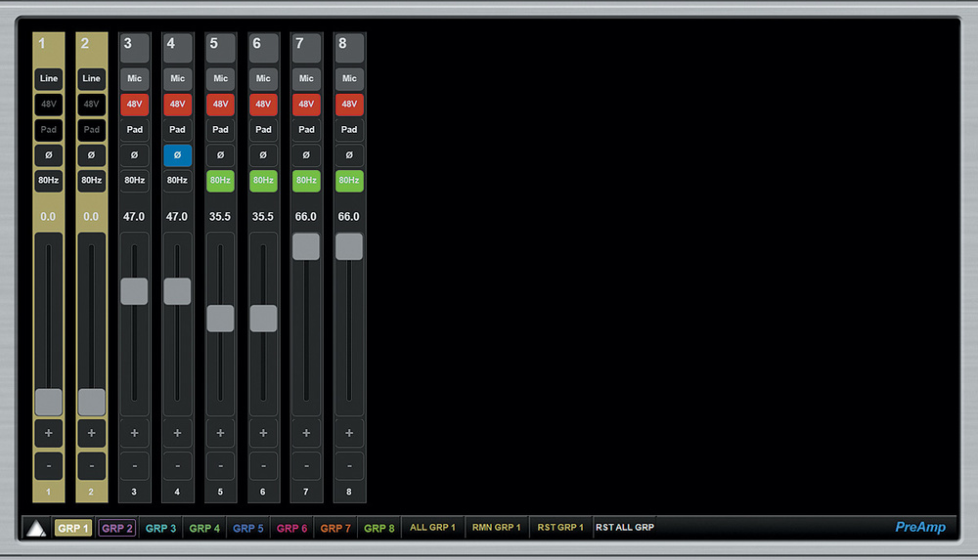Switch channel 1 input from Line
978x560 pixels.
click(x=48, y=78)
